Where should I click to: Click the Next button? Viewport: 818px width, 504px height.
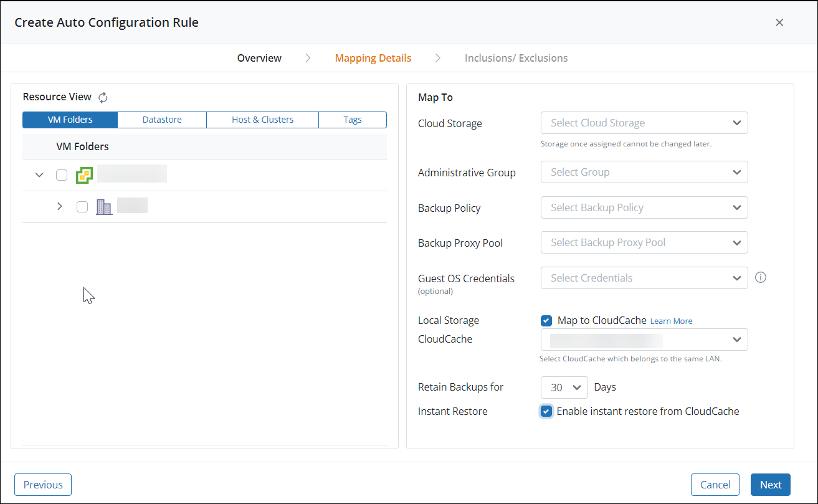pos(770,484)
